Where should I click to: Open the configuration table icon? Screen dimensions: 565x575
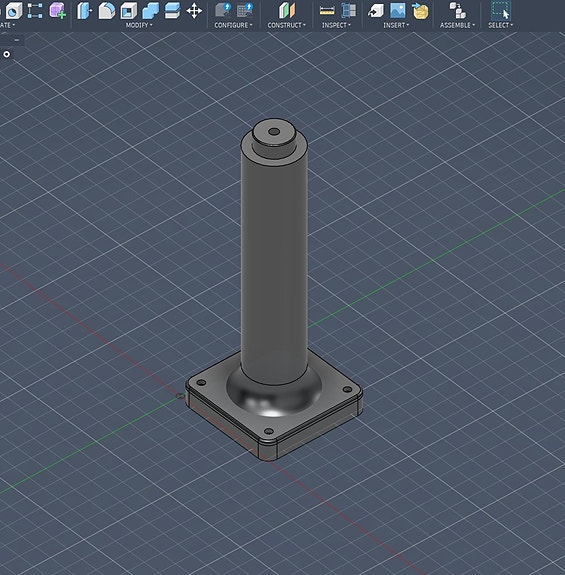coord(245,11)
